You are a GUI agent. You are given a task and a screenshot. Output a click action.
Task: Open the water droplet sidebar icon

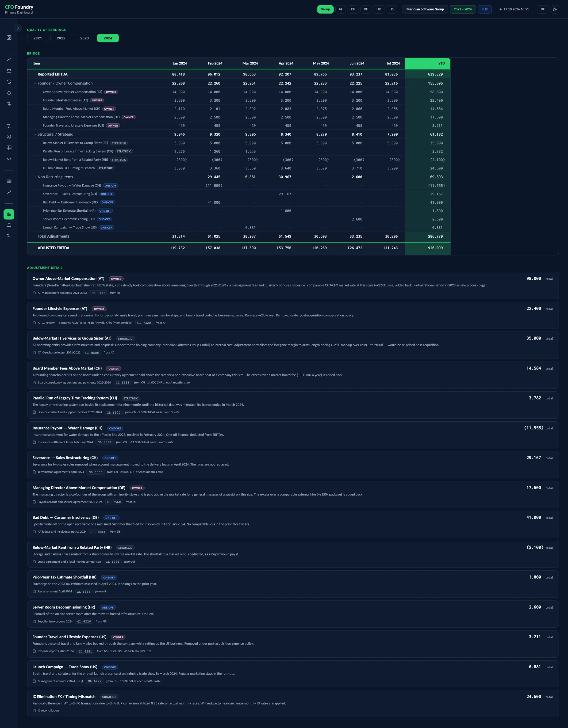pos(9,93)
